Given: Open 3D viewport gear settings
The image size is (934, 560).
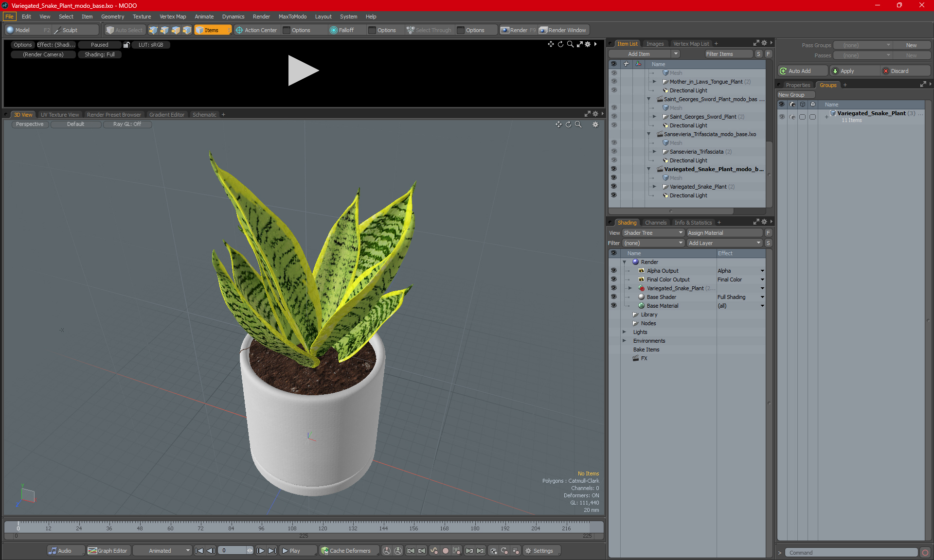Looking at the screenshot, I should click(x=595, y=124).
